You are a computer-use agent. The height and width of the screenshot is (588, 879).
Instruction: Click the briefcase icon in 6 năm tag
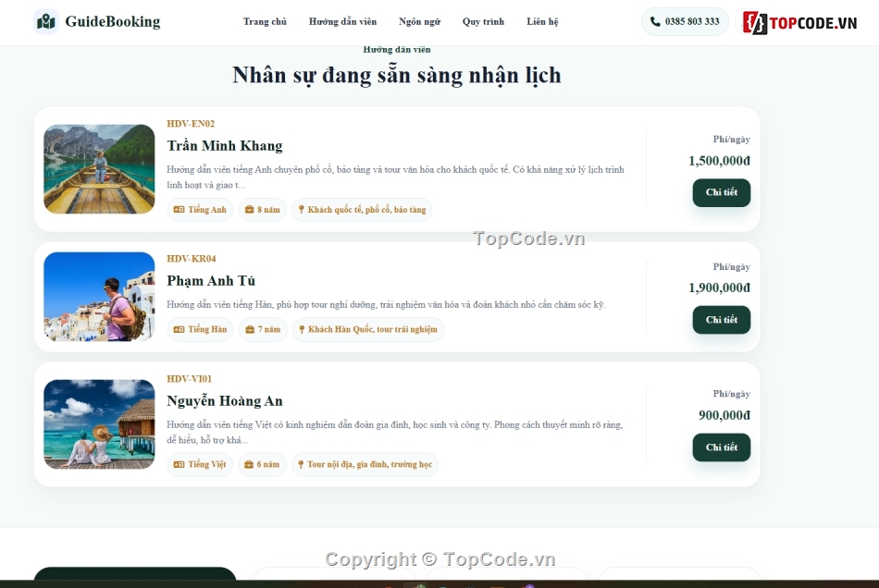[249, 465]
